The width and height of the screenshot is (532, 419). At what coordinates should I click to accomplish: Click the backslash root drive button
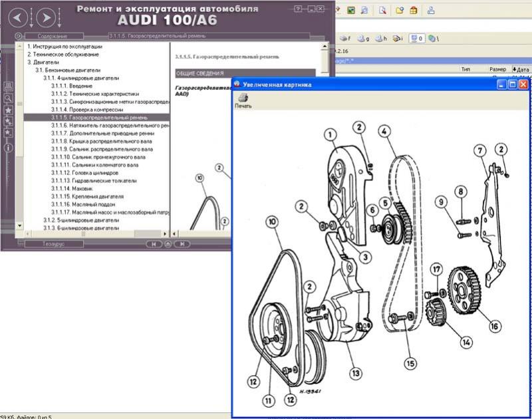pyautogui.click(x=434, y=39)
